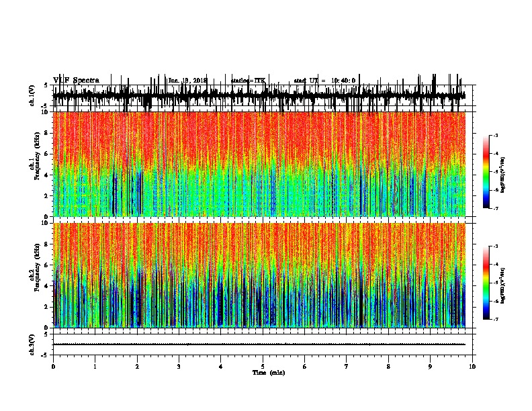Image resolution: width=532 pixels, height=411 pixels.
Task: Click the ch.1 colorbar legend label 'log(PSD)'
Action: (x=502, y=175)
